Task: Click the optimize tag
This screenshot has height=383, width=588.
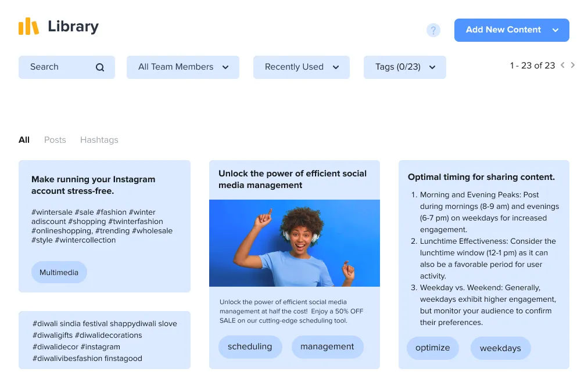Action: pos(432,348)
